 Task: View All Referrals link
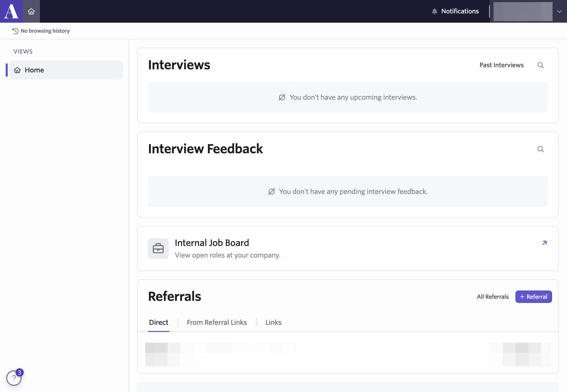tap(493, 297)
